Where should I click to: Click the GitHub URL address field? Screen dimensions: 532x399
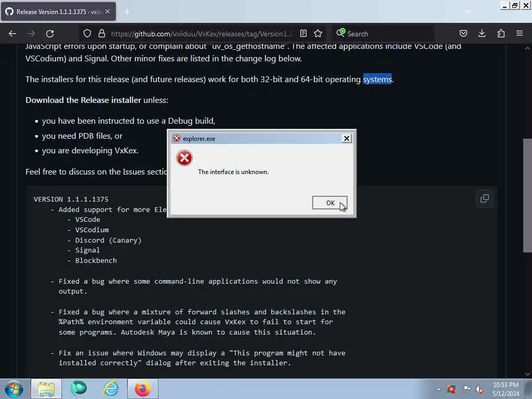pyautogui.click(x=201, y=34)
